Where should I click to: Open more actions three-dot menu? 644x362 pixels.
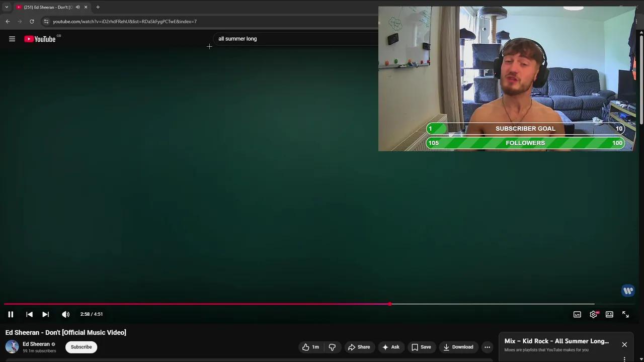487,347
